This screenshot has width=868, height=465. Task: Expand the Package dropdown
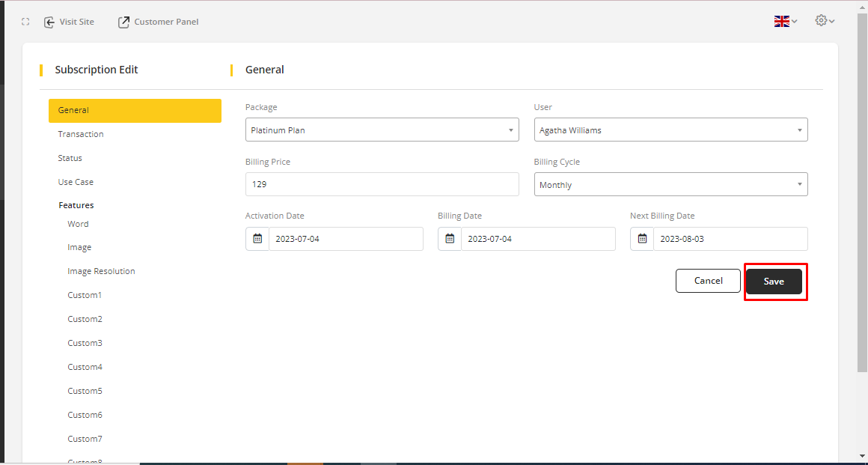pos(382,130)
